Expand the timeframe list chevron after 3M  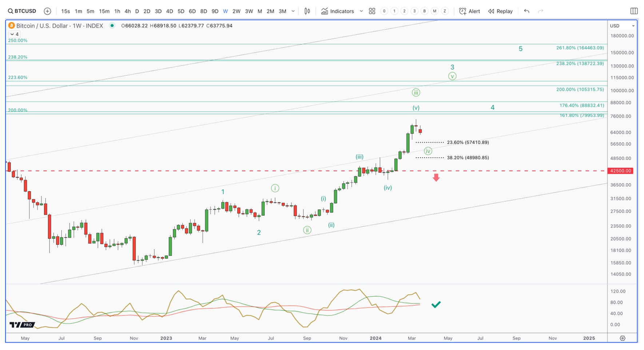(x=293, y=11)
